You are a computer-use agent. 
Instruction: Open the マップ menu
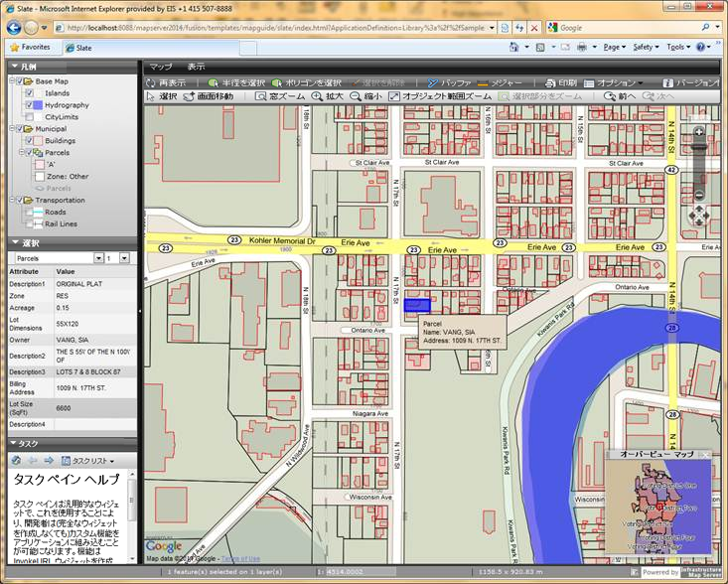[x=161, y=67]
